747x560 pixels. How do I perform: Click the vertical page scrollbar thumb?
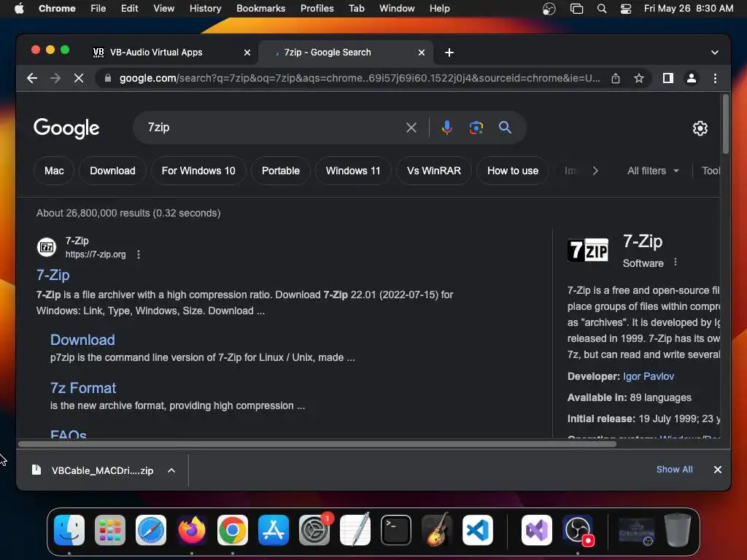(x=726, y=124)
